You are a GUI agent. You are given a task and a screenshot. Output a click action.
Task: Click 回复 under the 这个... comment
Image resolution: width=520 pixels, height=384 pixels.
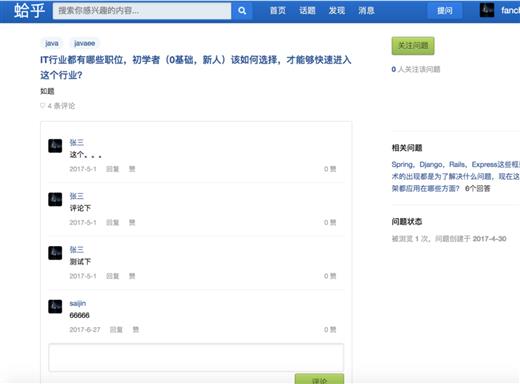[112, 169]
